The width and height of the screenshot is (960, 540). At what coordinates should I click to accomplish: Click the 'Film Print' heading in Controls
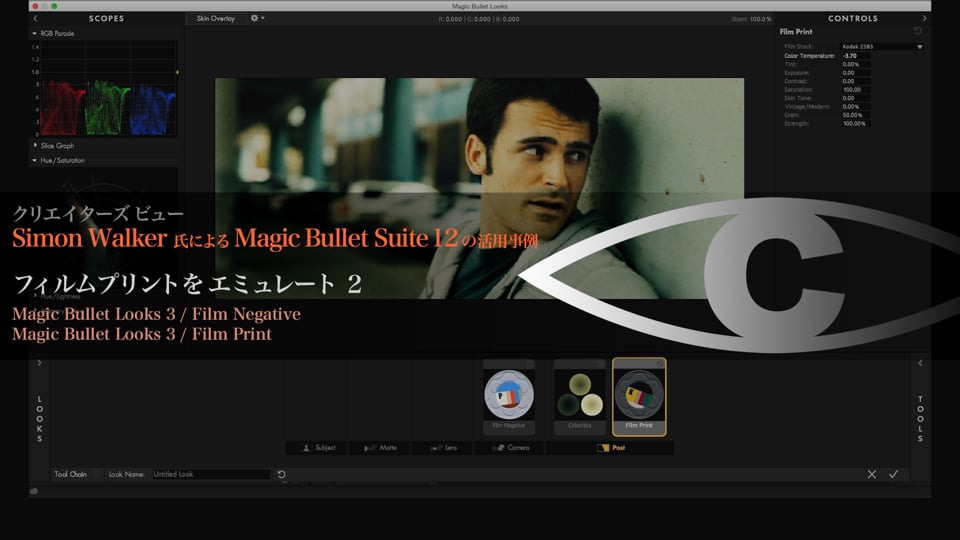pos(796,31)
